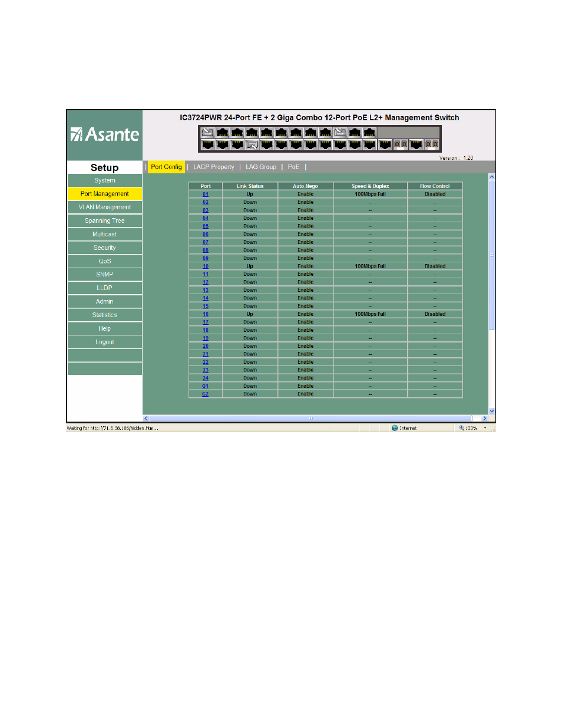Viewport: 562px width, 728px height.
Task: Click last SFP fiber port icon
Action: click(x=431, y=144)
